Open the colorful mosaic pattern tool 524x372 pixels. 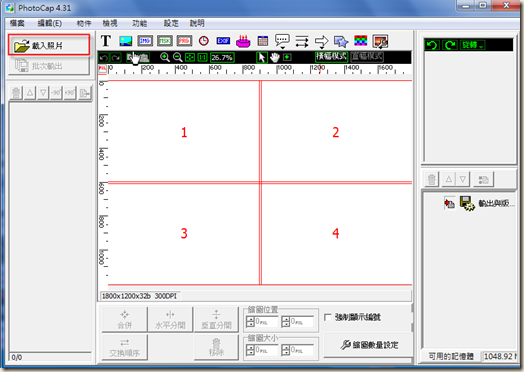click(361, 41)
